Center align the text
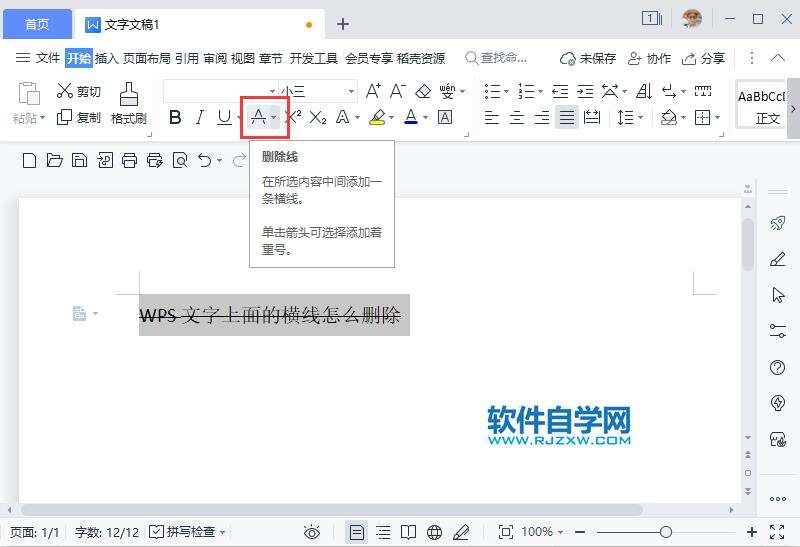The image size is (800, 547). 517,118
